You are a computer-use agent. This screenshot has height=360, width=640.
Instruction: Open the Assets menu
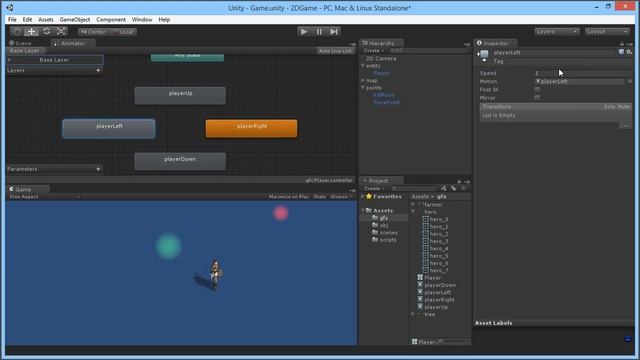[x=46, y=20]
